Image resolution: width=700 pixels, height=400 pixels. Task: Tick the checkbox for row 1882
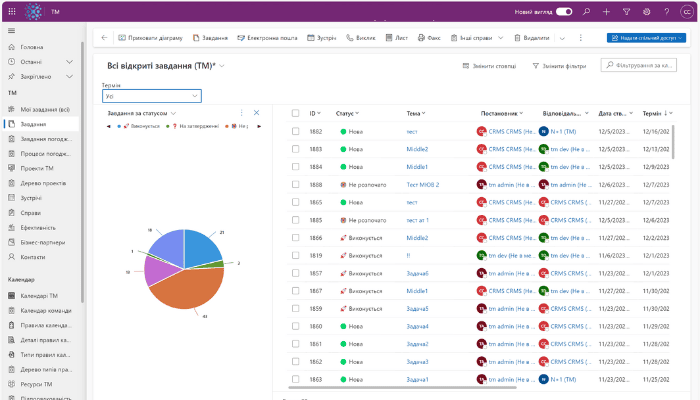(x=295, y=131)
